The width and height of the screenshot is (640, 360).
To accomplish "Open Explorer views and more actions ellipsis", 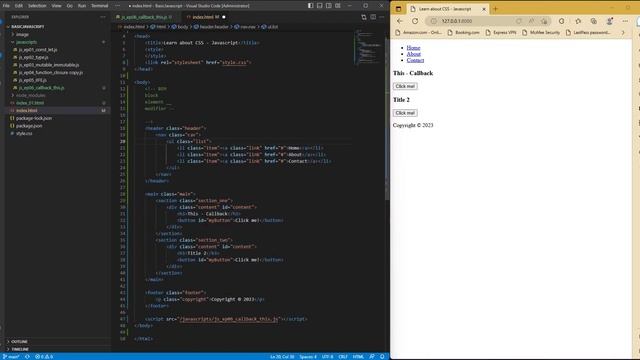I will [103, 17].
